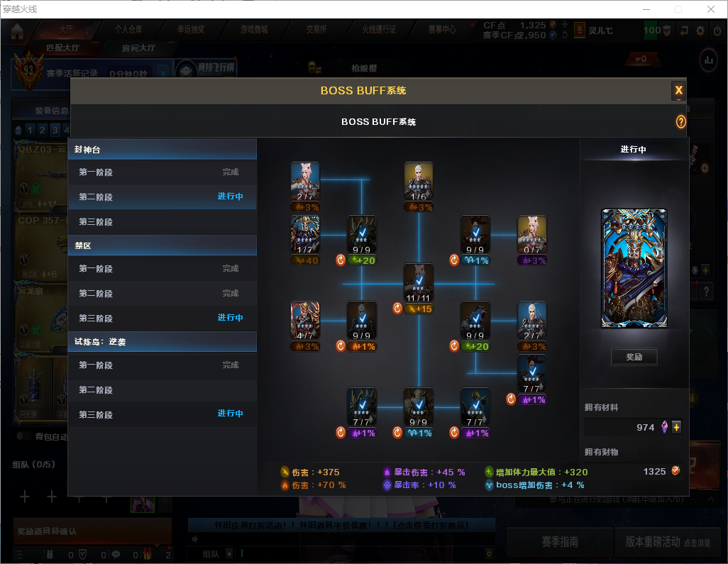
Task: Click the home icon in top bar
Action: pyautogui.click(x=17, y=31)
